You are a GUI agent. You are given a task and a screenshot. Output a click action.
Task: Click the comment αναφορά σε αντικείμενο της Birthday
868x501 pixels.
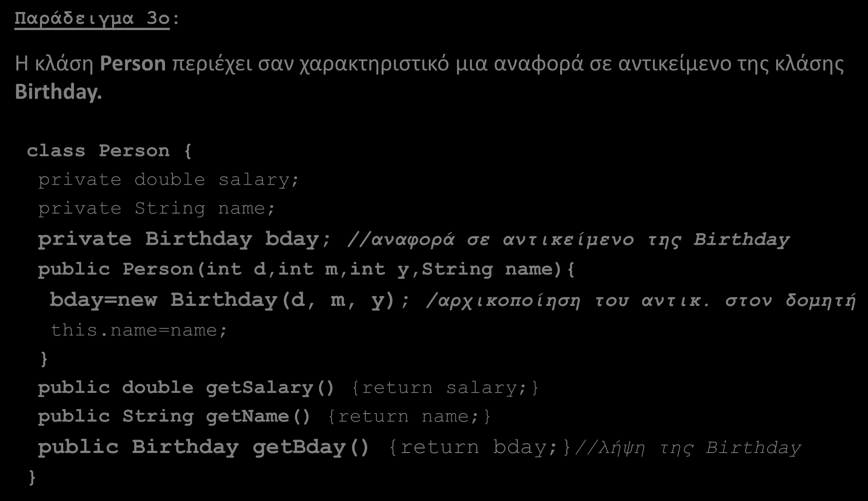568,240
